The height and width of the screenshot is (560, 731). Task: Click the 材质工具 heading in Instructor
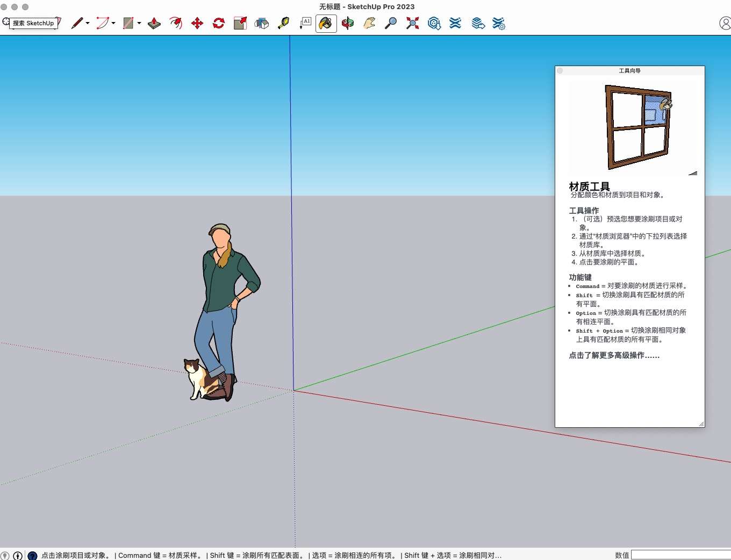[589, 186]
